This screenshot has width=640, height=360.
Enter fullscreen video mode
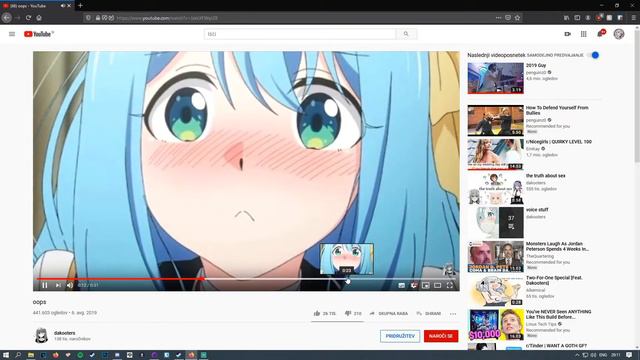click(449, 285)
